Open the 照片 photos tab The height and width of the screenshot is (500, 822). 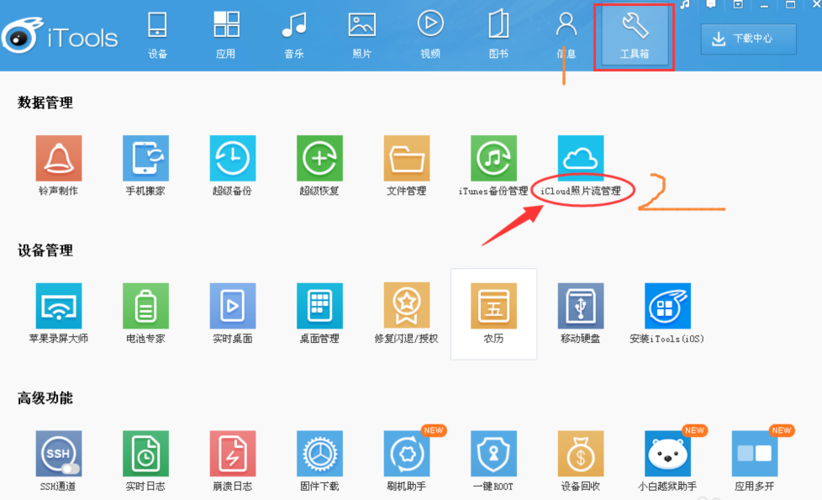pos(362,35)
